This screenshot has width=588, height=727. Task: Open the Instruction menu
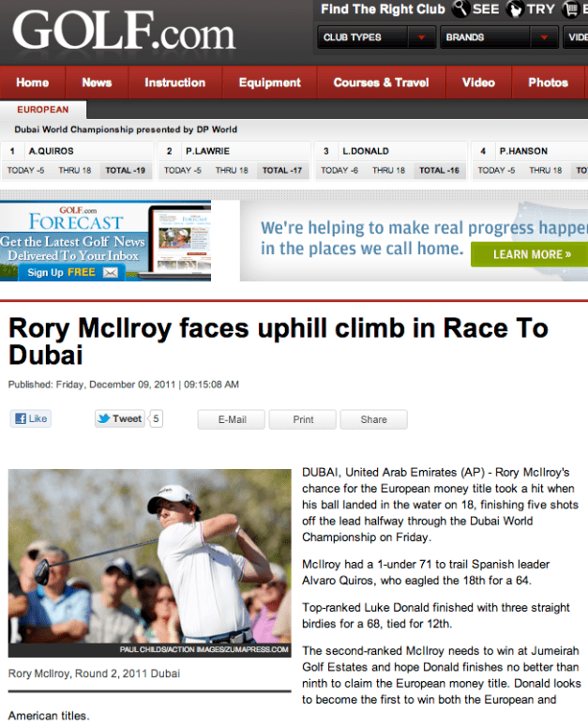(175, 83)
